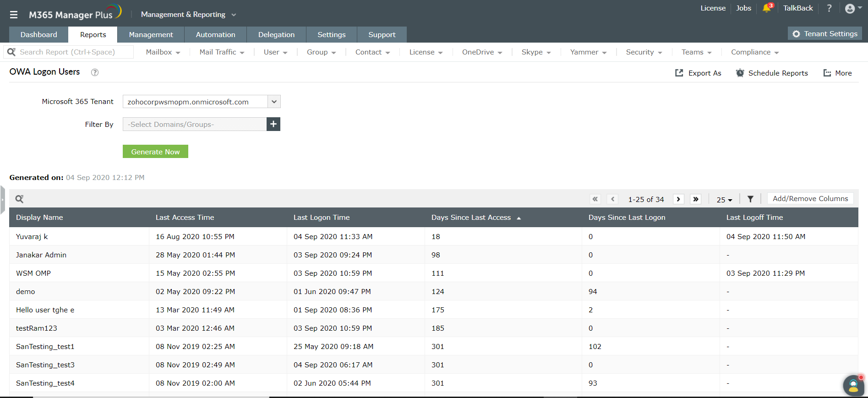Open the user account avatar menu
The image size is (868, 398).
click(853, 8)
